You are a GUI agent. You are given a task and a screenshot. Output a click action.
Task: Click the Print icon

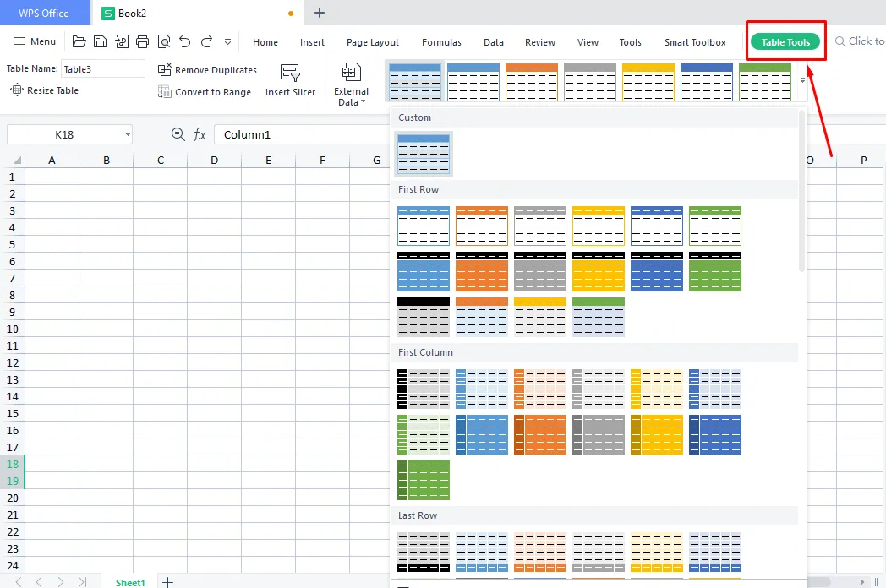[143, 41]
